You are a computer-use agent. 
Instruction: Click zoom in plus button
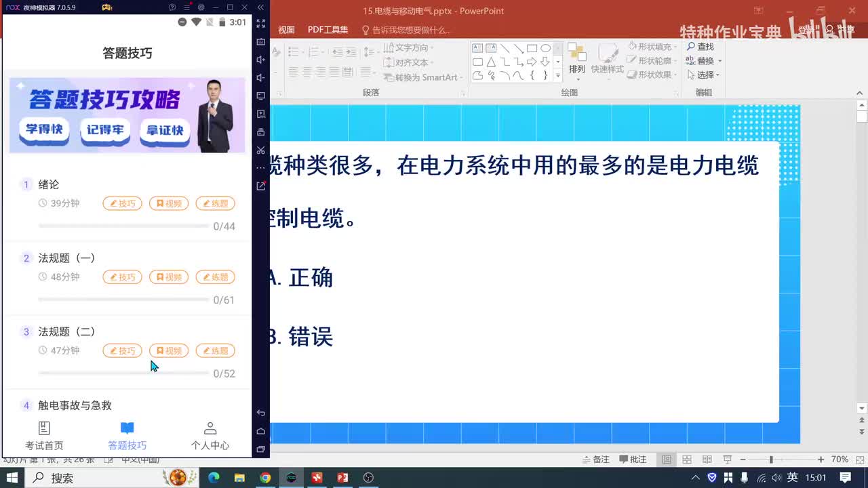(821, 460)
